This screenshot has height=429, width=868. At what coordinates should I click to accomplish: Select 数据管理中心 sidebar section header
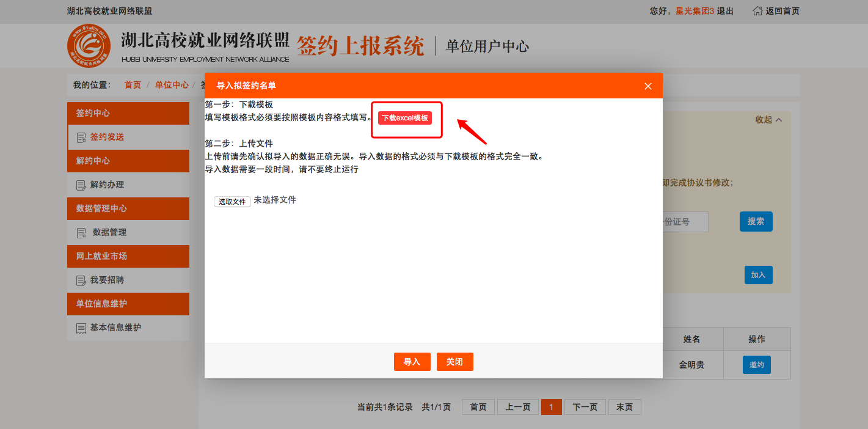128,208
